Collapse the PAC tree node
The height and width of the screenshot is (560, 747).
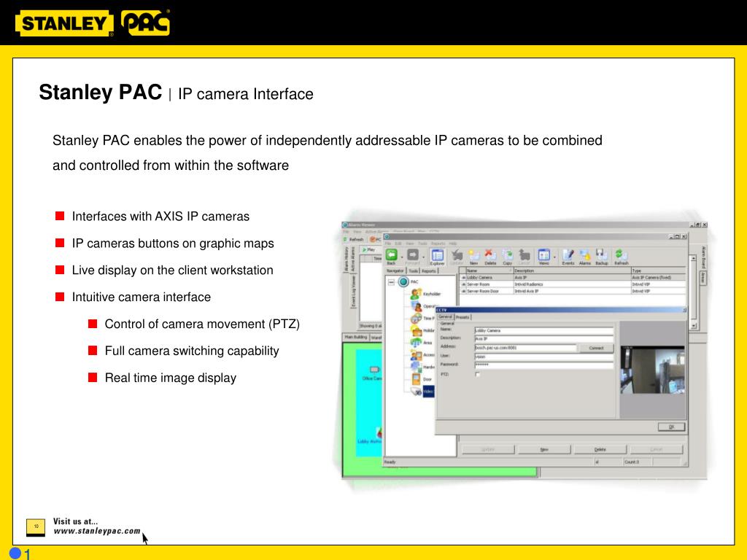click(391, 282)
